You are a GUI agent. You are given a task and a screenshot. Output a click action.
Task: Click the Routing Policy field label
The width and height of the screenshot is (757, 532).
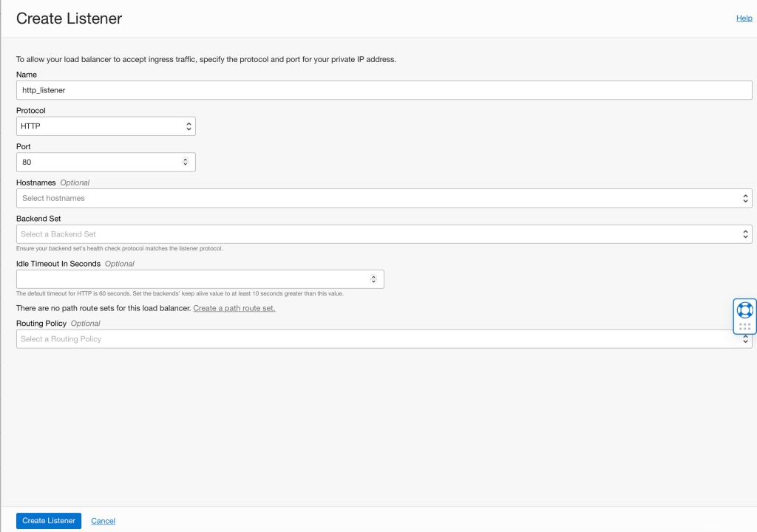[41, 324]
